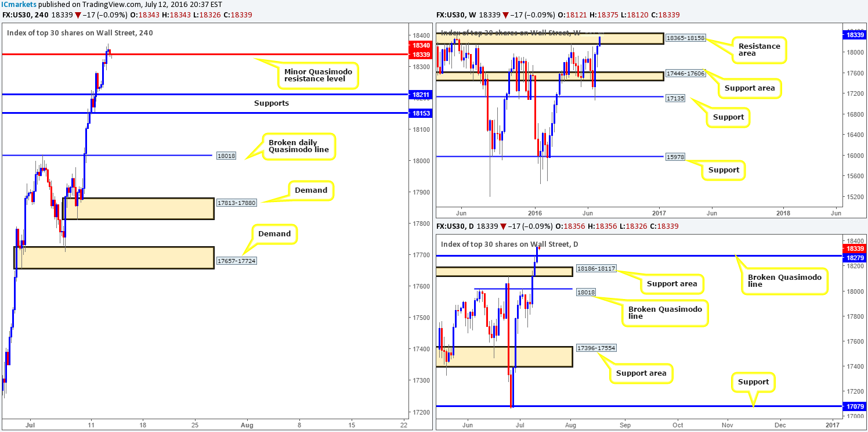Click the Demand callout beside 17657-17724
Screen dimensions: 868x432
[274, 233]
